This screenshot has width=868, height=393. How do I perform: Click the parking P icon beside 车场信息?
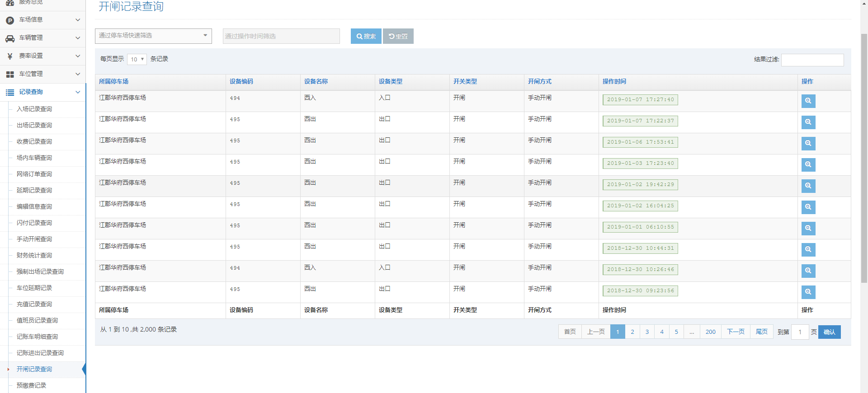pos(10,20)
